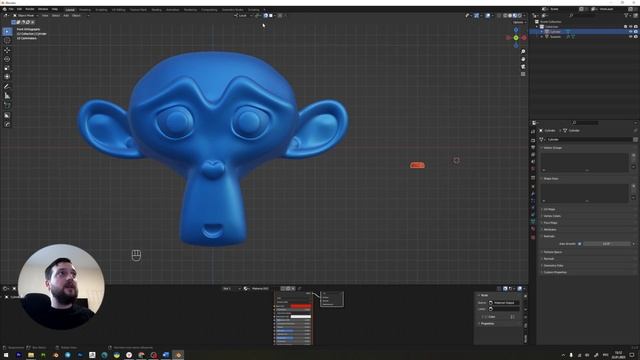Open the Local transform orientation dropdown
640x360 pixels.
(x=242, y=16)
